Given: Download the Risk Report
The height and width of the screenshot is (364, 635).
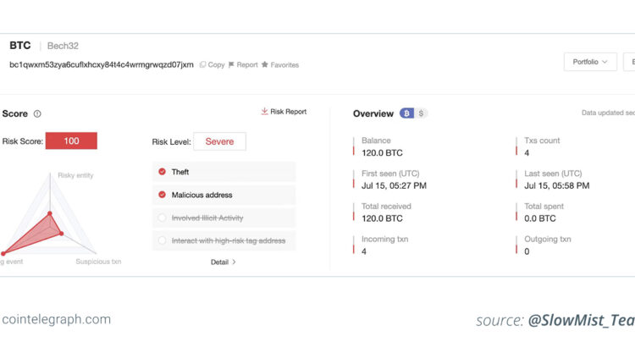Looking at the screenshot, I should click(284, 112).
